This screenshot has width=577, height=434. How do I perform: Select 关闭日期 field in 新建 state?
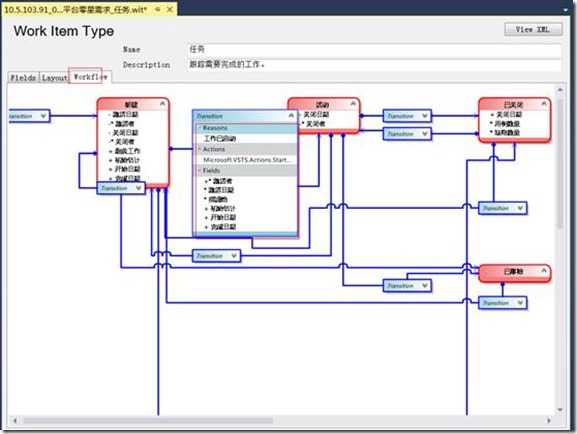click(125, 133)
